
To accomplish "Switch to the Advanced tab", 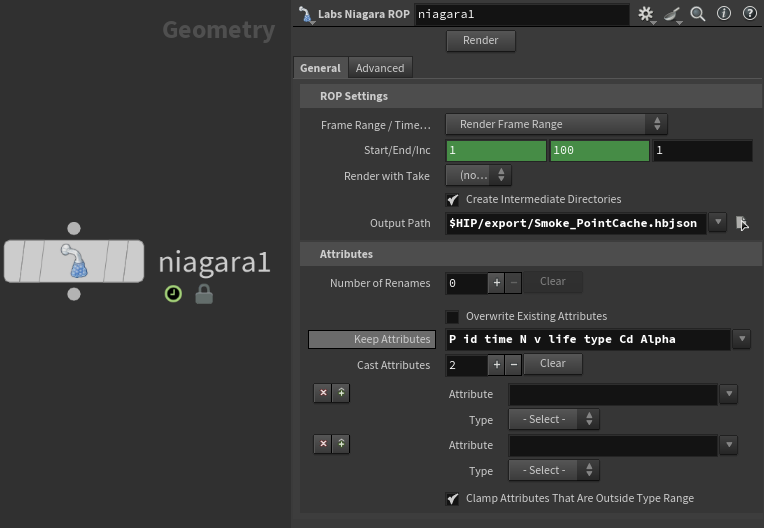I will click(x=380, y=68).
